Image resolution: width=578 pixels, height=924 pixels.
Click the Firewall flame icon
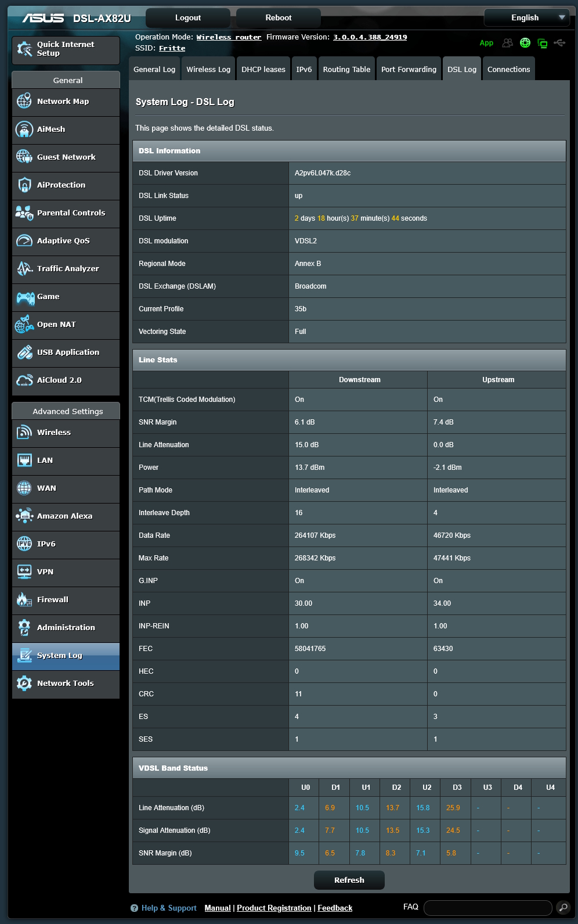coord(24,599)
